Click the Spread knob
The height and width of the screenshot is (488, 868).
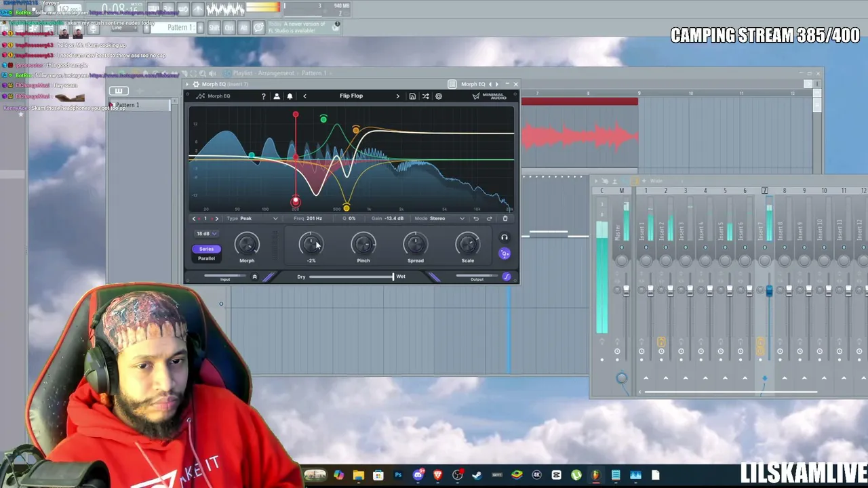click(x=416, y=244)
